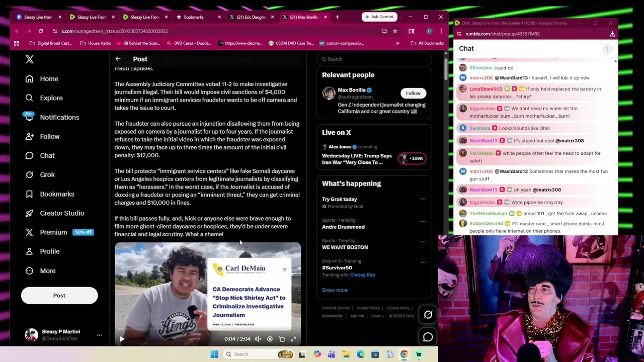Screen dimensions: 644x362
Task: Click the Ask Gemini button
Action: tap(379, 17)
